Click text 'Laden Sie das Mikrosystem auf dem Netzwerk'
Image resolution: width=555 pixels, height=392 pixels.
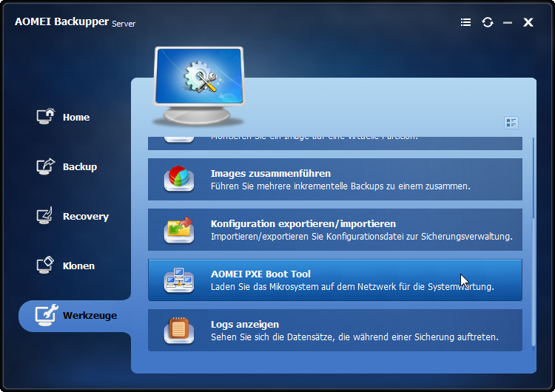point(303,286)
